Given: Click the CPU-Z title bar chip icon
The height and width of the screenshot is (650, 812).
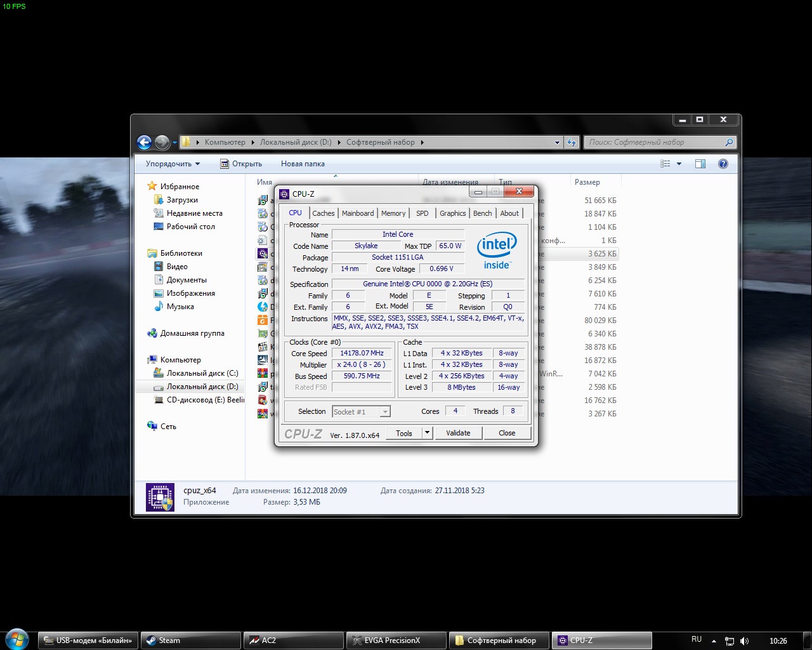Looking at the screenshot, I should pos(284,194).
